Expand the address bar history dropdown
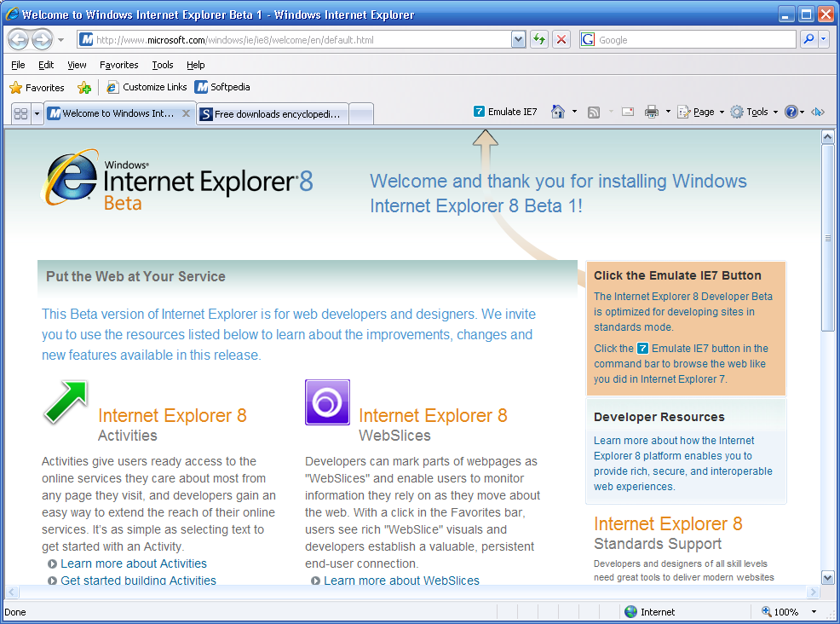The width and height of the screenshot is (840, 624). [518, 39]
